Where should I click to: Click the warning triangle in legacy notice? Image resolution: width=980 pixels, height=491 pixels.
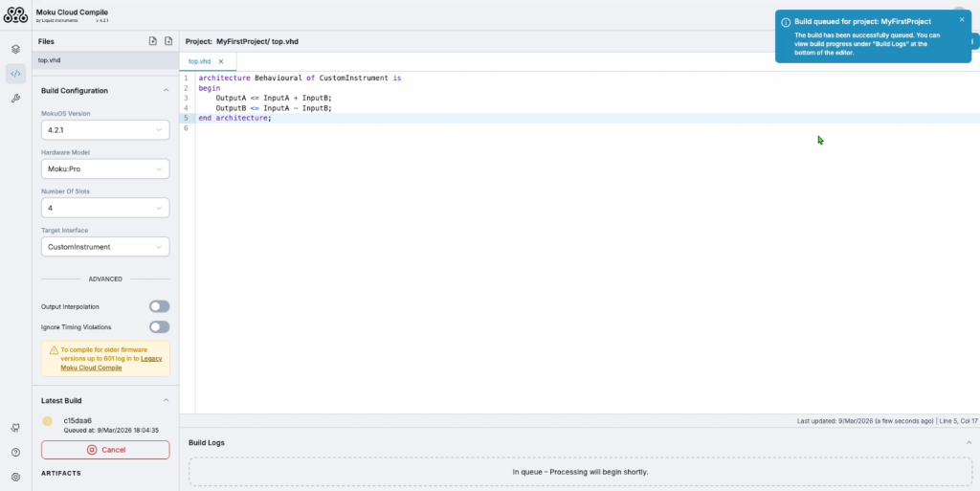coord(54,350)
